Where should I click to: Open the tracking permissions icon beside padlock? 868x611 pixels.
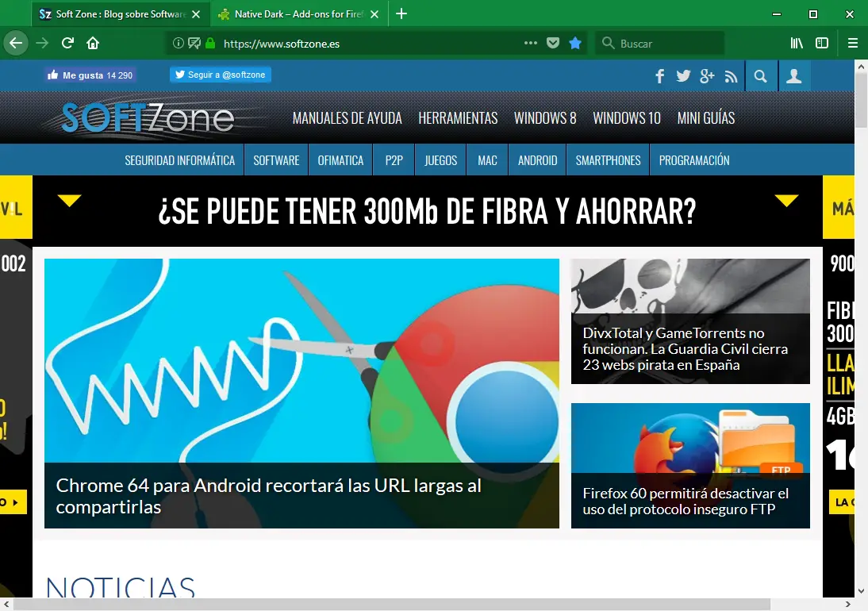tap(194, 43)
